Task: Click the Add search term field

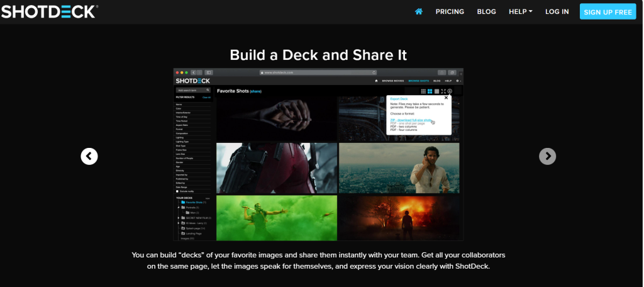Action: (193, 90)
